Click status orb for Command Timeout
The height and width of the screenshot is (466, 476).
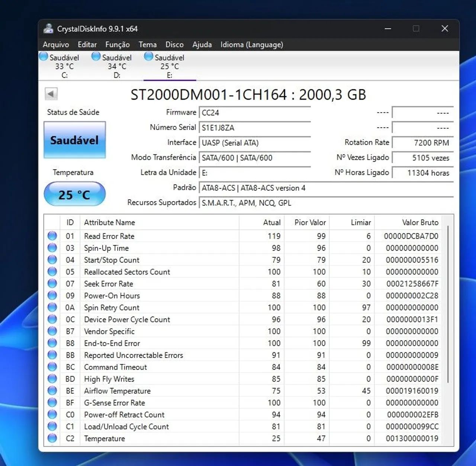52,367
